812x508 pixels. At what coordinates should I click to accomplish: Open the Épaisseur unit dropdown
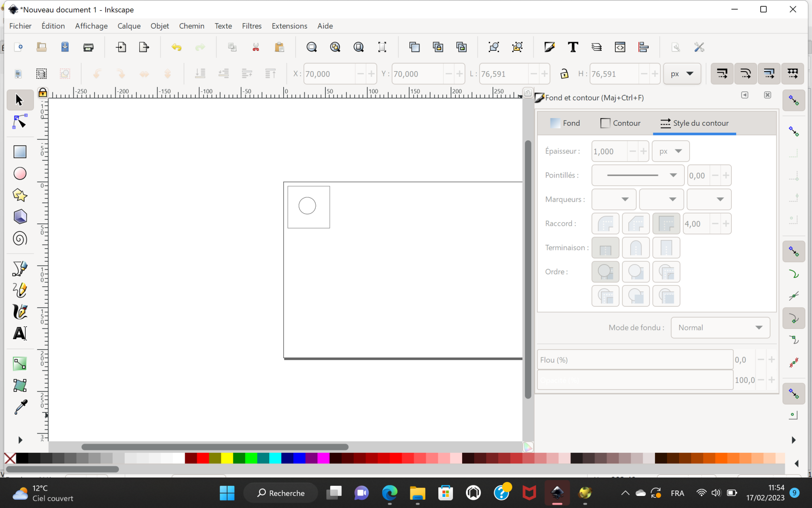670,151
